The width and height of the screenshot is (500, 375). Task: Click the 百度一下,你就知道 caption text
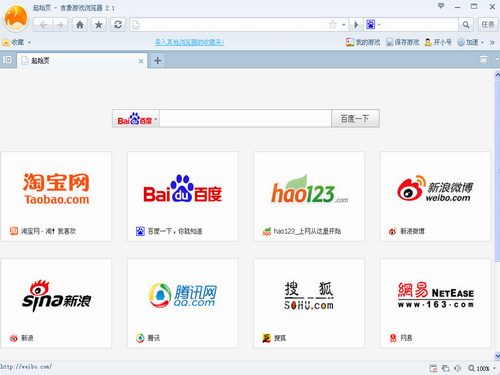tap(175, 231)
